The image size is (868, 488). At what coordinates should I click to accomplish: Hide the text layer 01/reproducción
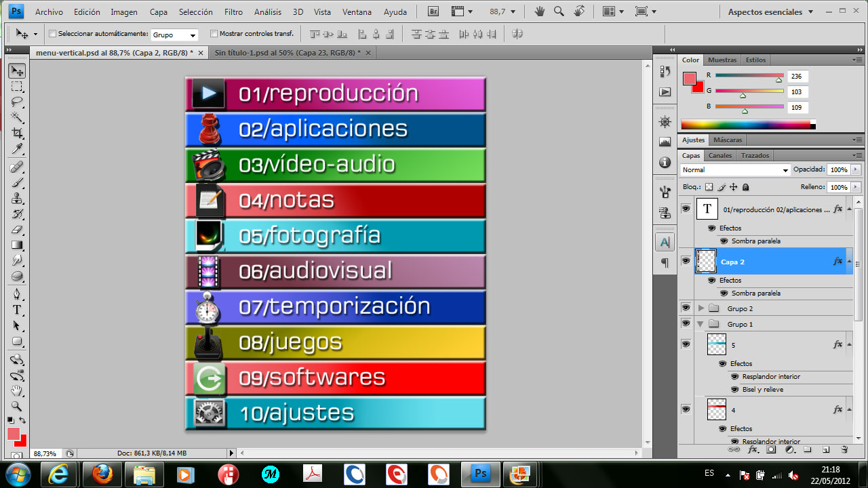(x=686, y=209)
